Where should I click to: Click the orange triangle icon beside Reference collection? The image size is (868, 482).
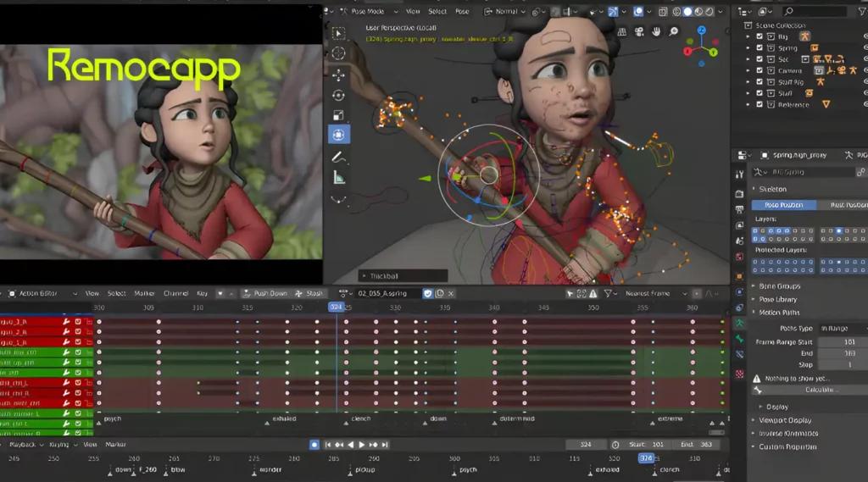click(x=826, y=104)
